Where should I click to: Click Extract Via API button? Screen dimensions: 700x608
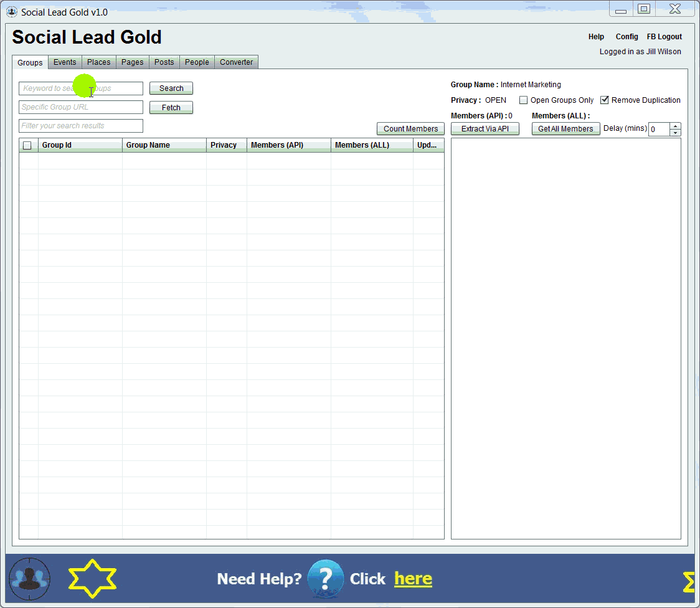485,129
